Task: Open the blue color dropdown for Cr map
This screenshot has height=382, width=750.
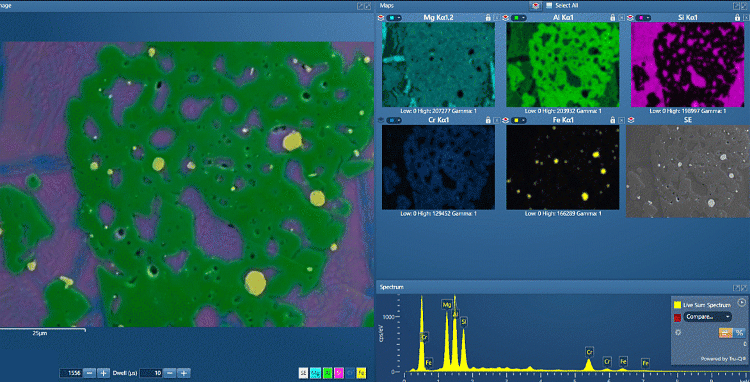Action: click(394, 120)
